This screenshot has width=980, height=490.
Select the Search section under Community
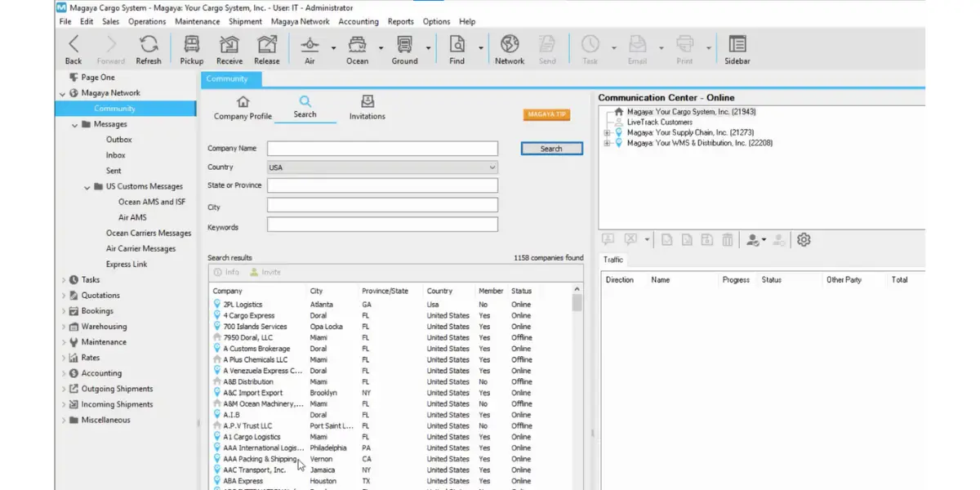coord(305,107)
